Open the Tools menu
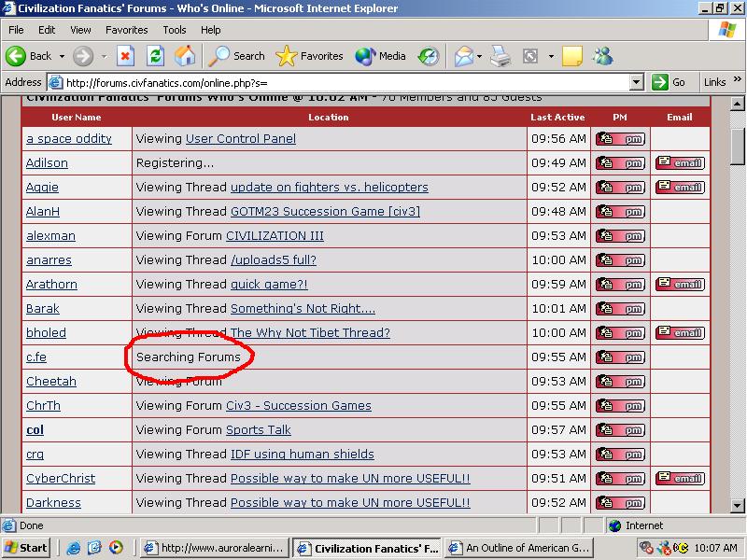Screen dimensions: 747x560 coord(175,30)
